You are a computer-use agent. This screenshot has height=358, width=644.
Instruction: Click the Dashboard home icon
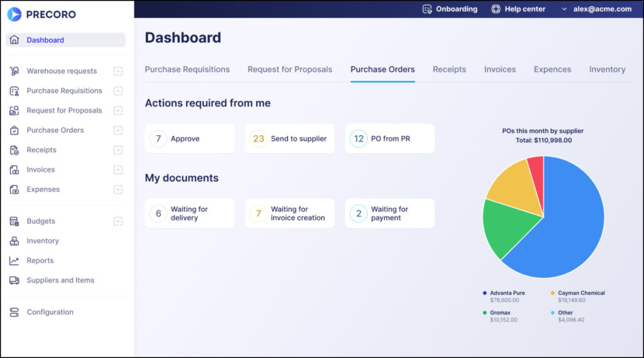(x=15, y=40)
